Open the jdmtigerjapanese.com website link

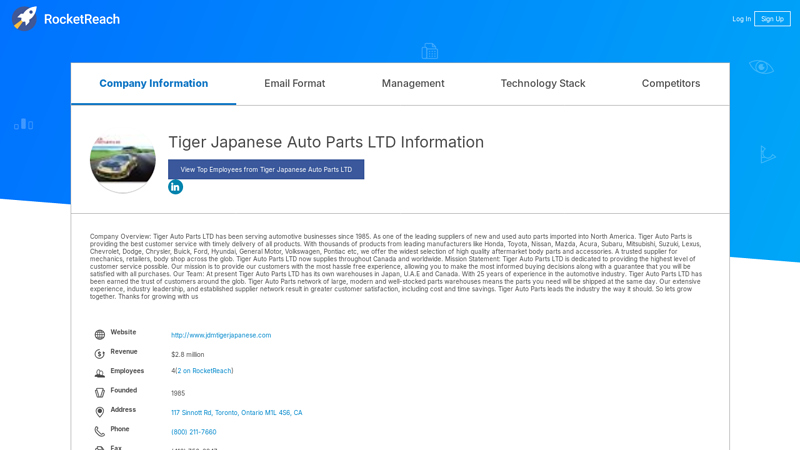(221, 335)
